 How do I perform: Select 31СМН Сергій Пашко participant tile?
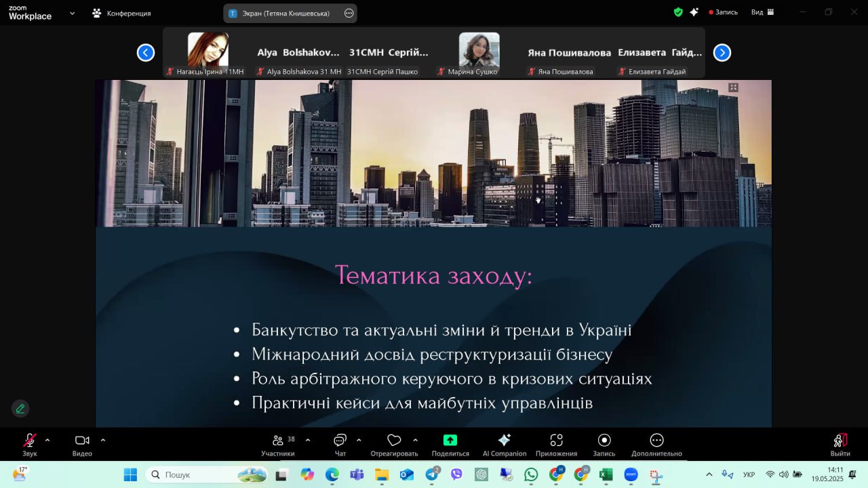coord(389,54)
